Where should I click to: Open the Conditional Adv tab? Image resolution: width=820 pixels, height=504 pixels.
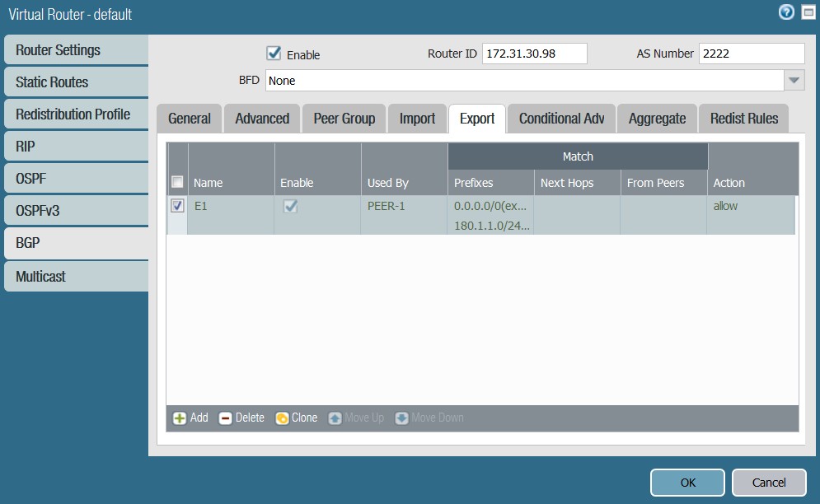pos(560,118)
